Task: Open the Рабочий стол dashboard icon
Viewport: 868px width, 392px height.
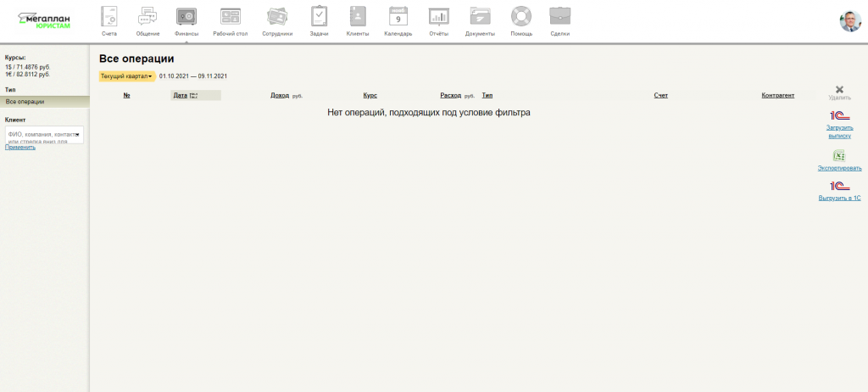Action: pyautogui.click(x=230, y=17)
